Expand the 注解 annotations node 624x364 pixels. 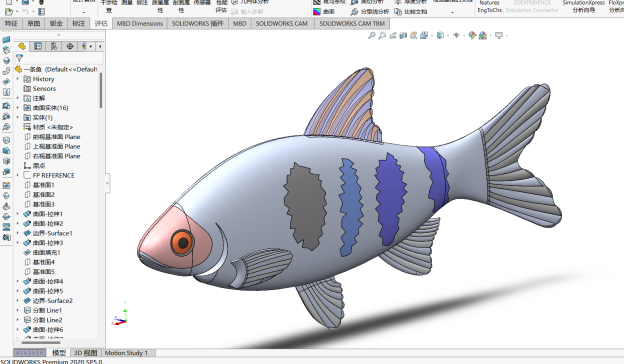18,98
